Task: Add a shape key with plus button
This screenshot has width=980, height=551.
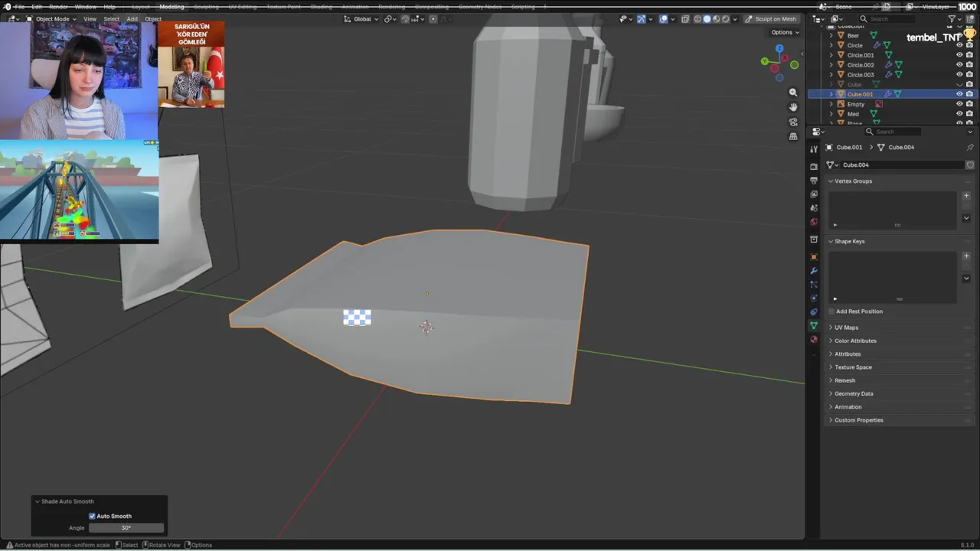Action: point(966,256)
